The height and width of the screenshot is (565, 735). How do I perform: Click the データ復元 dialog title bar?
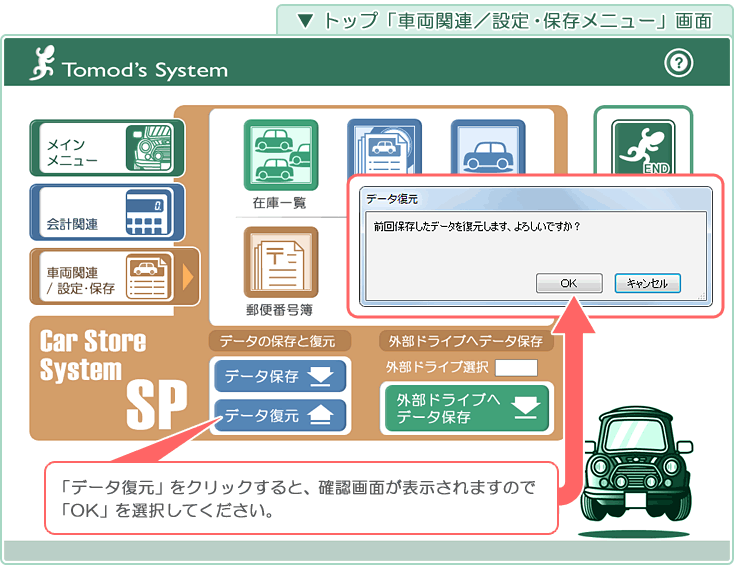coord(536,199)
